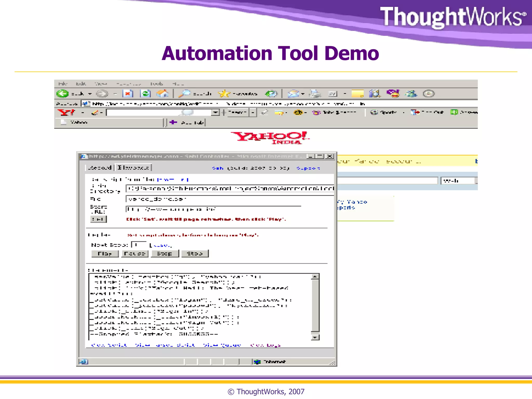Click the Pause button
Screen dimensions: 532x399
coord(135,254)
